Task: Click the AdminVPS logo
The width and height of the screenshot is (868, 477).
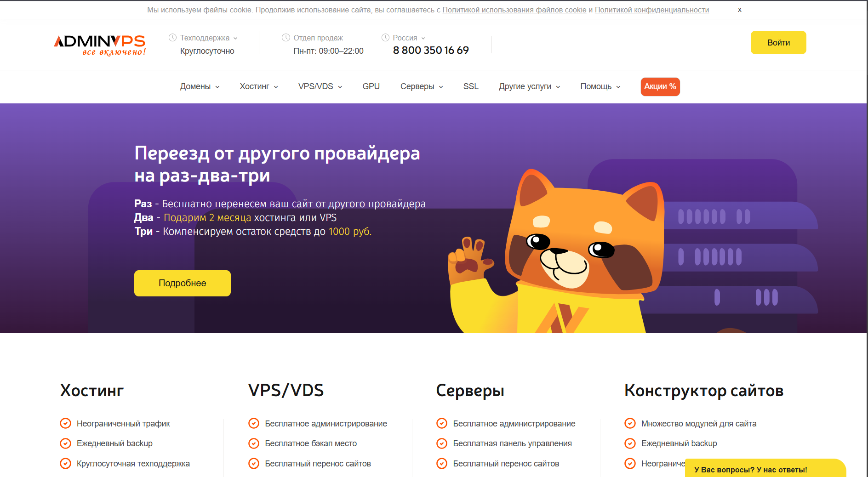Action: tap(100, 45)
